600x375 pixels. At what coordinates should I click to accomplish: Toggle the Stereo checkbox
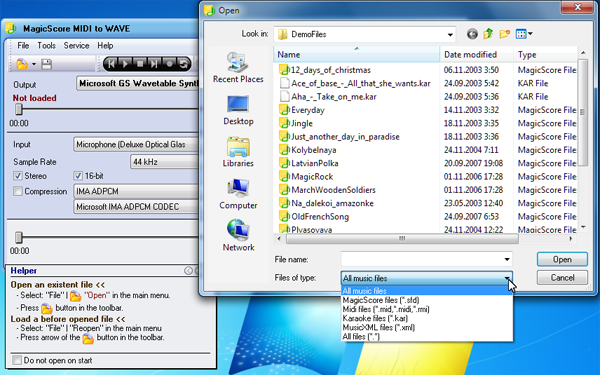tap(18, 176)
